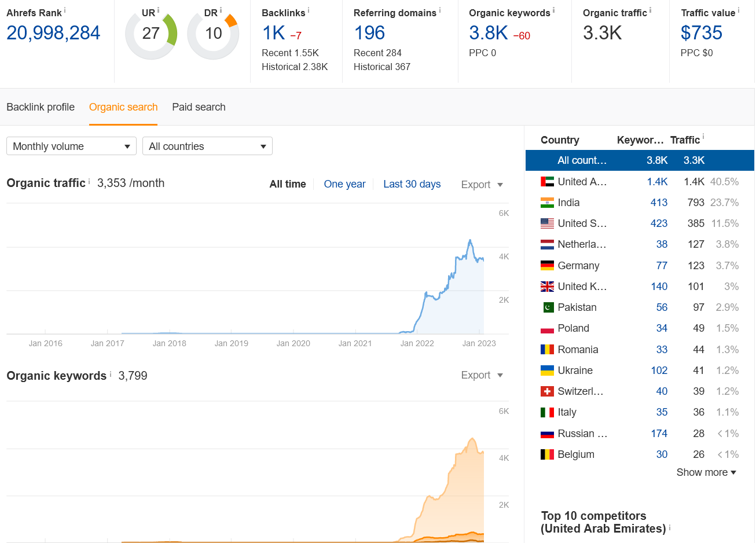Viewport: 756px width, 543px height.
Task: Click the Switzerland flag icon
Action: 547,391
